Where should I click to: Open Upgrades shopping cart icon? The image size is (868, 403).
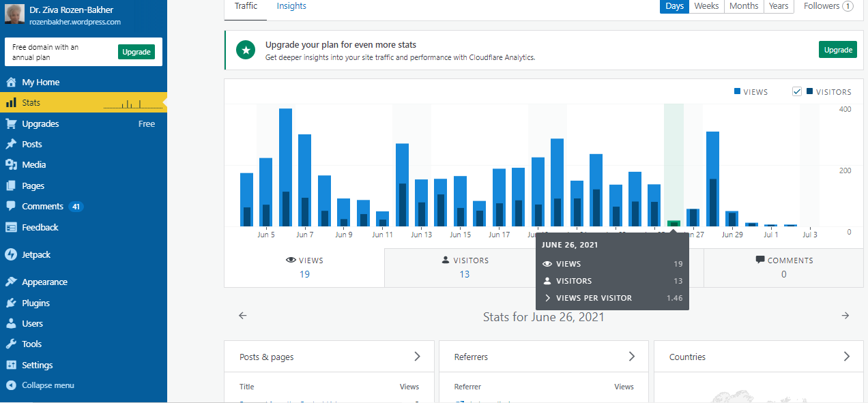coord(11,123)
